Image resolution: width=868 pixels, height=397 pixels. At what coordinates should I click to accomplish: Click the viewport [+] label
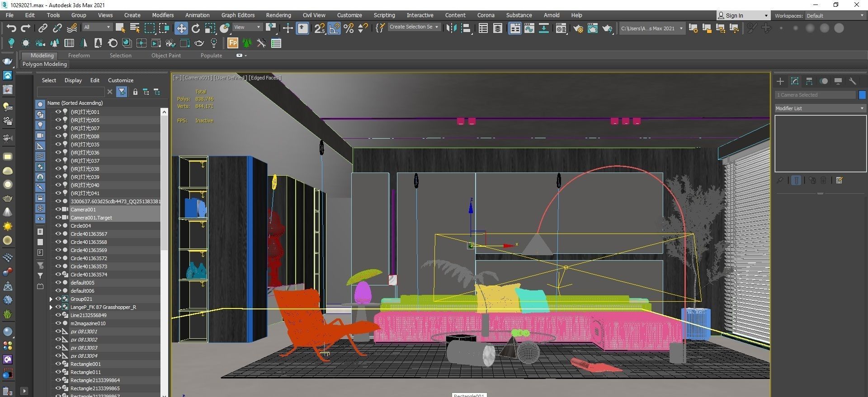[177, 78]
